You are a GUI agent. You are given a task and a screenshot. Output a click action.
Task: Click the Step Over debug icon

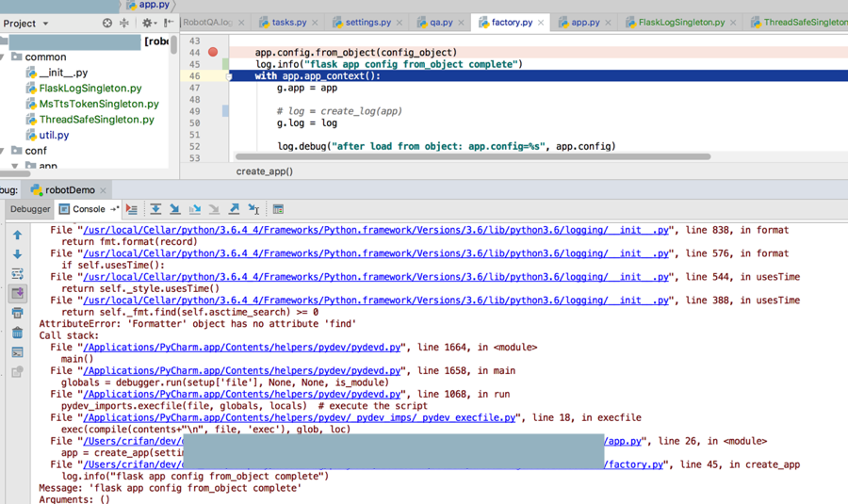click(x=155, y=209)
